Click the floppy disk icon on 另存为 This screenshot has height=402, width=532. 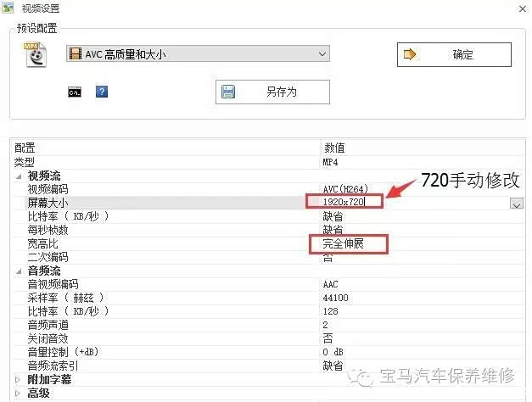(228, 92)
